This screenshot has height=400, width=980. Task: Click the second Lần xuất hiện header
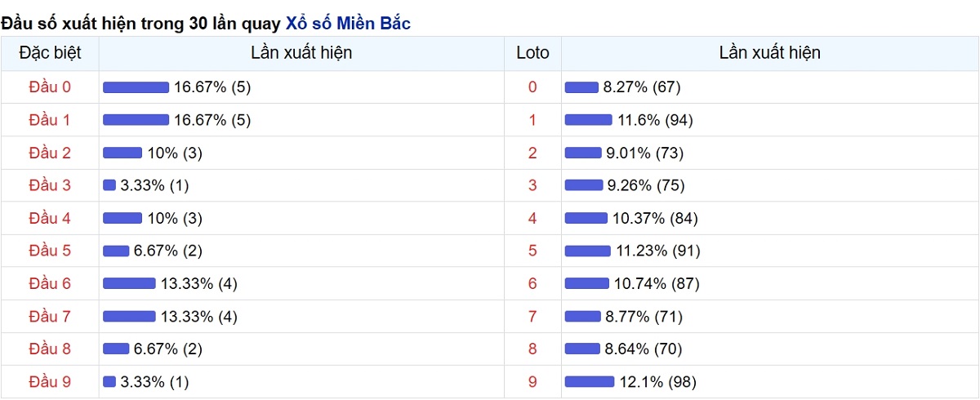(x=770, y=53)
